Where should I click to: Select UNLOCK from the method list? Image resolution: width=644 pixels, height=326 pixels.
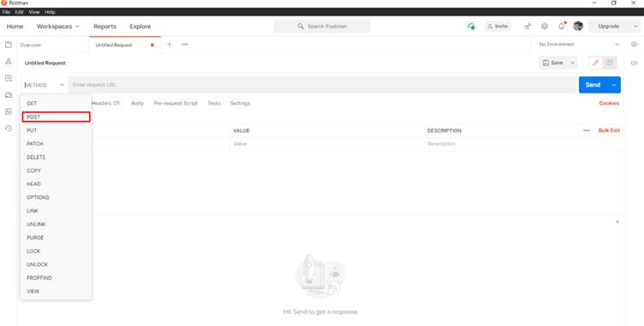coord(56,264)
